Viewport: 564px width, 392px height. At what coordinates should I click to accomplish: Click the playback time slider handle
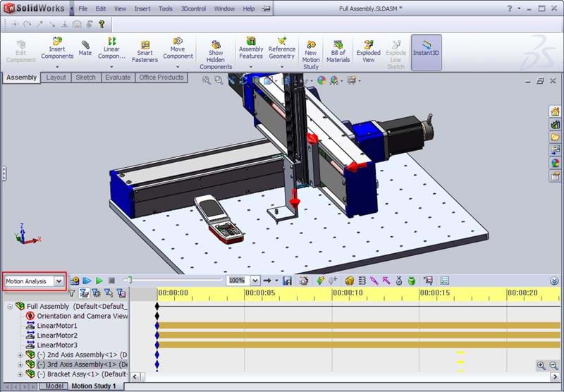pos(128,281)
